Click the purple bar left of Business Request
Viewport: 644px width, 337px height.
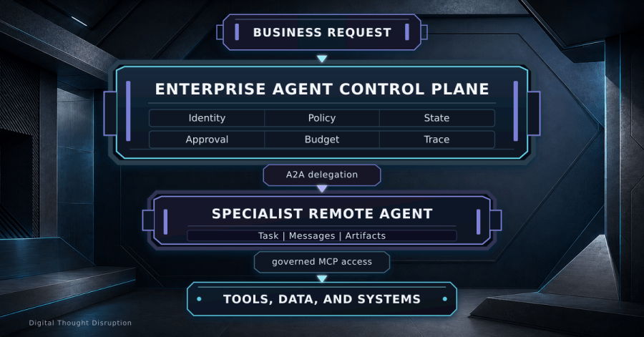[x=237, y=32]
